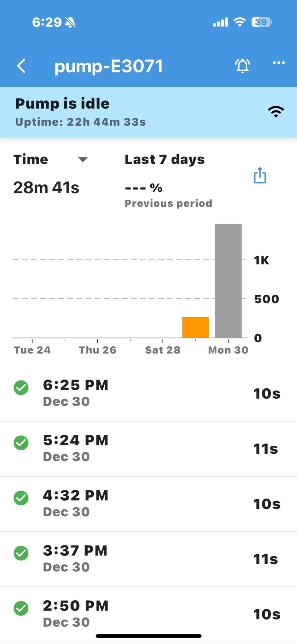297x644 pixels.
Task: Tap green checkmark beside 3:37 PM run
Action: 21,553
